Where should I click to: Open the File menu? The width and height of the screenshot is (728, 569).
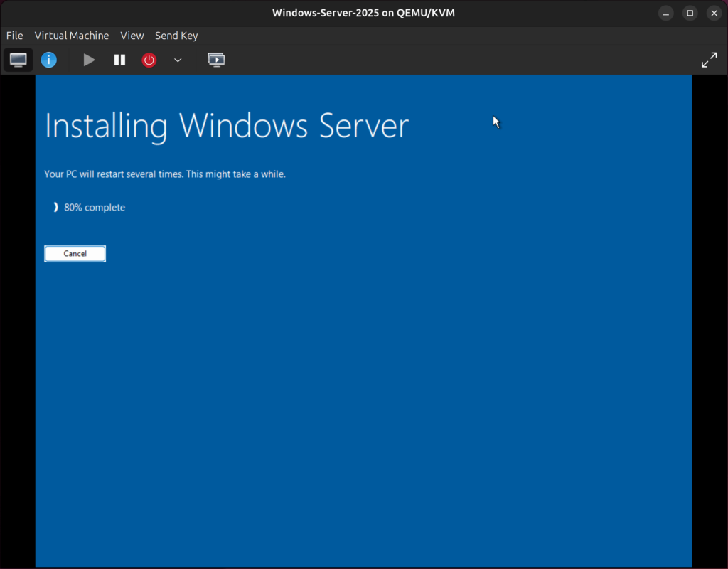point(14,36)
